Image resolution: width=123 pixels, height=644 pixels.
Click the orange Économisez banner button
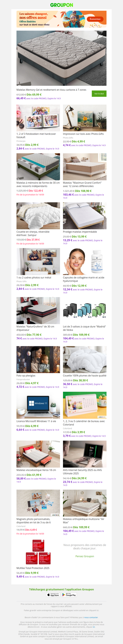click(x=95, y=19)
